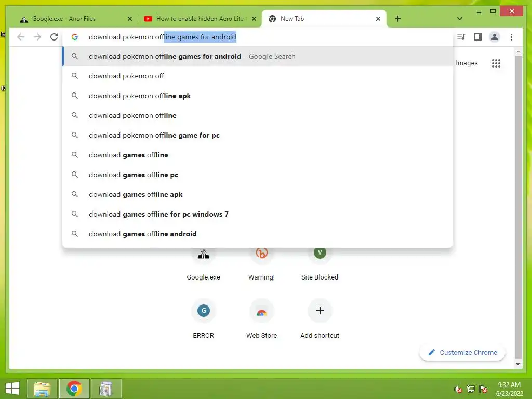This screenshot has height=399, width=532.
Task: Click the page scrollbar up arrow
Action: tap(518, 52)
